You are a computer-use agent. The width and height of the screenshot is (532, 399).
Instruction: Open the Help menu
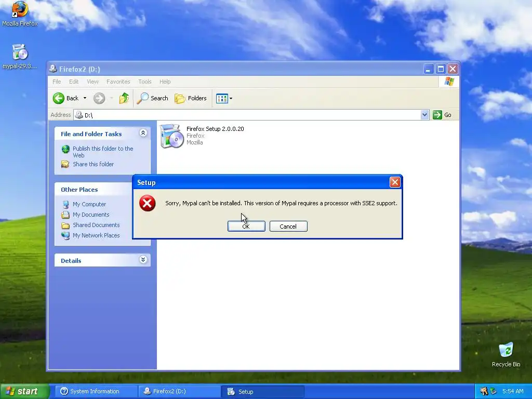click(165, 82)
